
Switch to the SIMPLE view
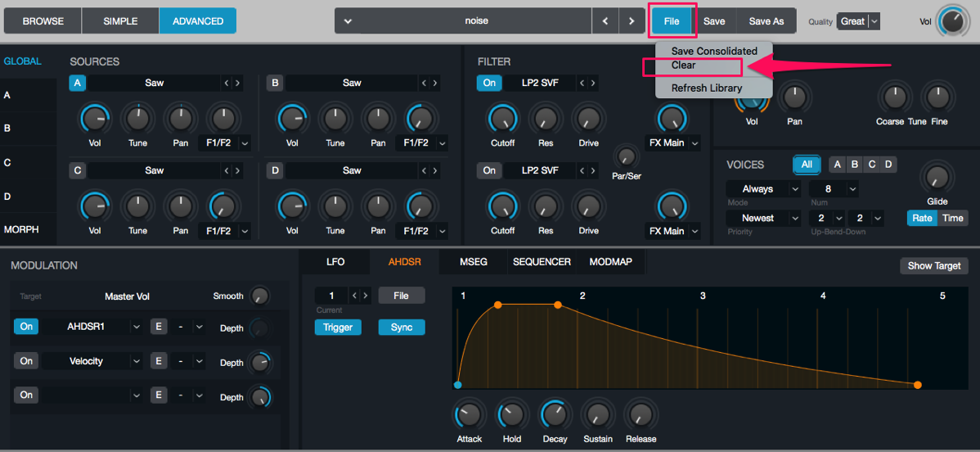coord(120,21)
